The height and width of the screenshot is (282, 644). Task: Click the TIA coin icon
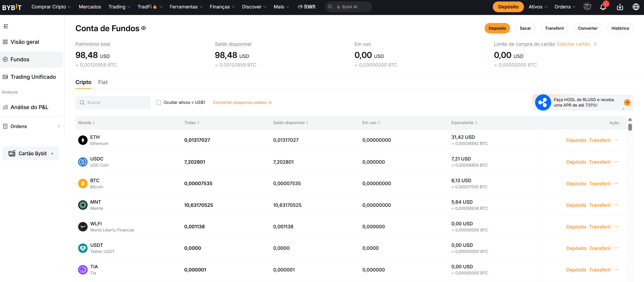(x=83, y=270)
